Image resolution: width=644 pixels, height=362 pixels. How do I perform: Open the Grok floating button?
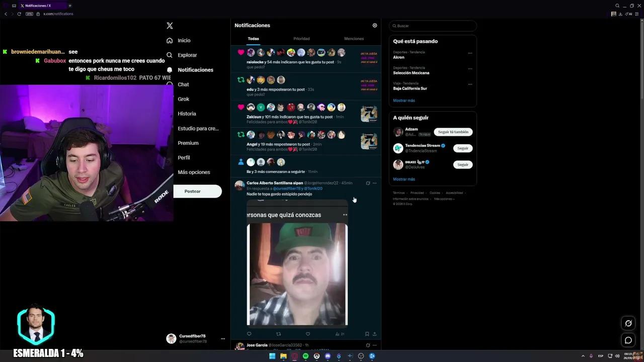[x=628, y=323]
